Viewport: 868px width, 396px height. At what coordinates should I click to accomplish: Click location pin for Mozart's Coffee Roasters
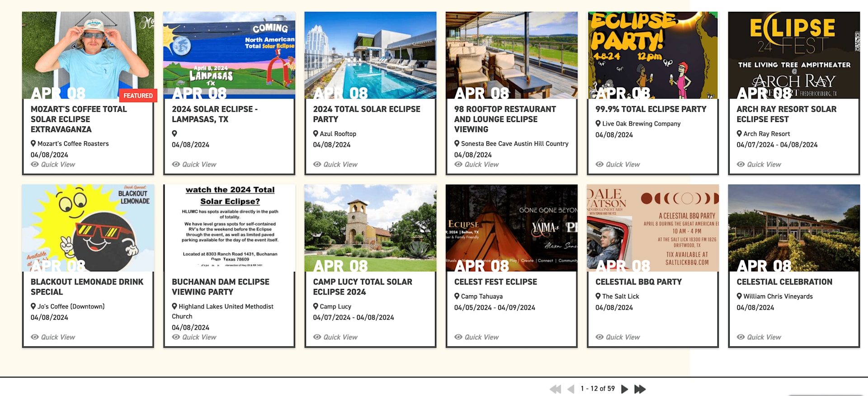[33, 144]
